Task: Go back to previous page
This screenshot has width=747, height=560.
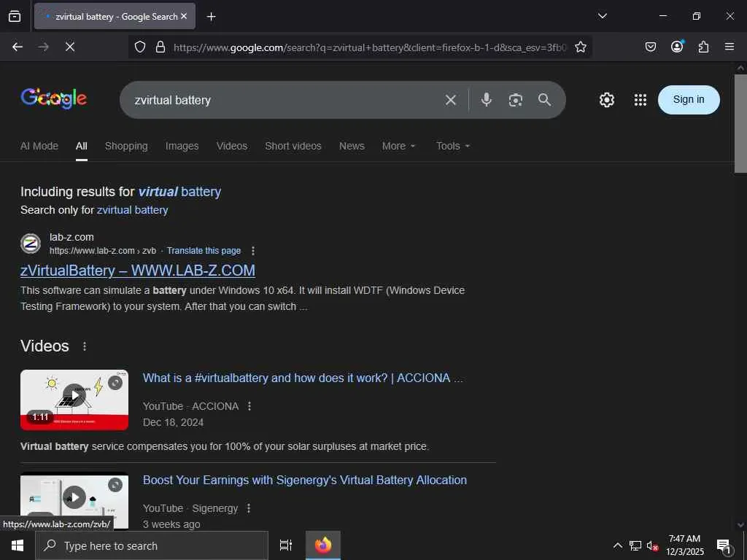Action: click(18, 47)
